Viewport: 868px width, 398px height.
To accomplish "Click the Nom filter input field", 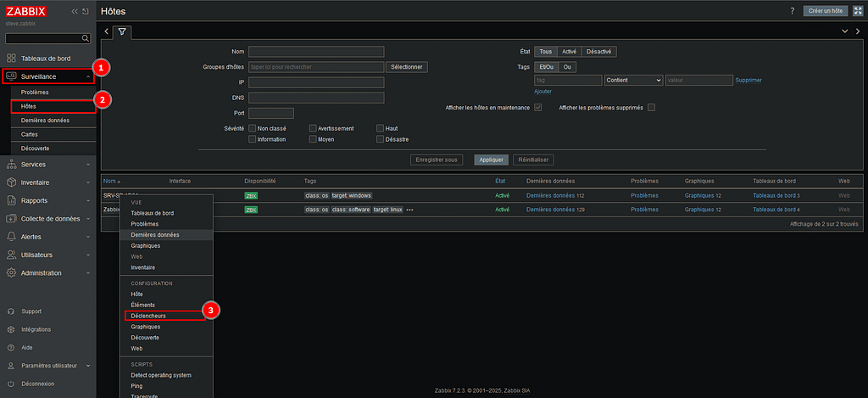I will click(x=316, y=52).
